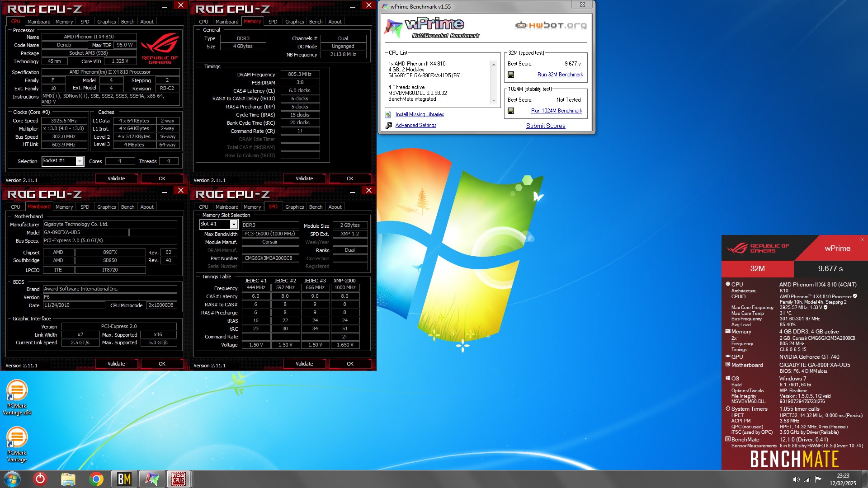Close the CPU-Z Mainboard window
This screenshot has height=488, width=868.
point(181,191)
